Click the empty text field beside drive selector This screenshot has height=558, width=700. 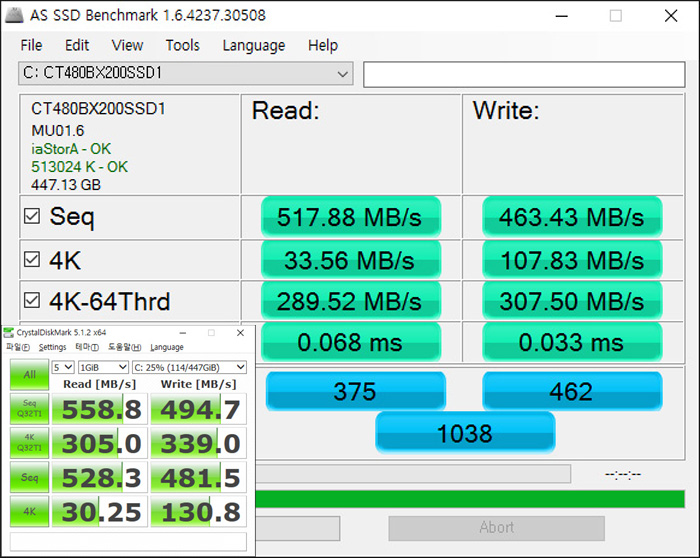(524, 75)
